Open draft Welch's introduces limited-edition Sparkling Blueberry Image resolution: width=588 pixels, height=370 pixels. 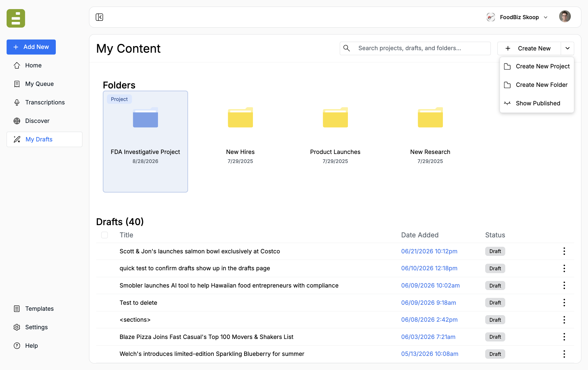tap(212, 354)
